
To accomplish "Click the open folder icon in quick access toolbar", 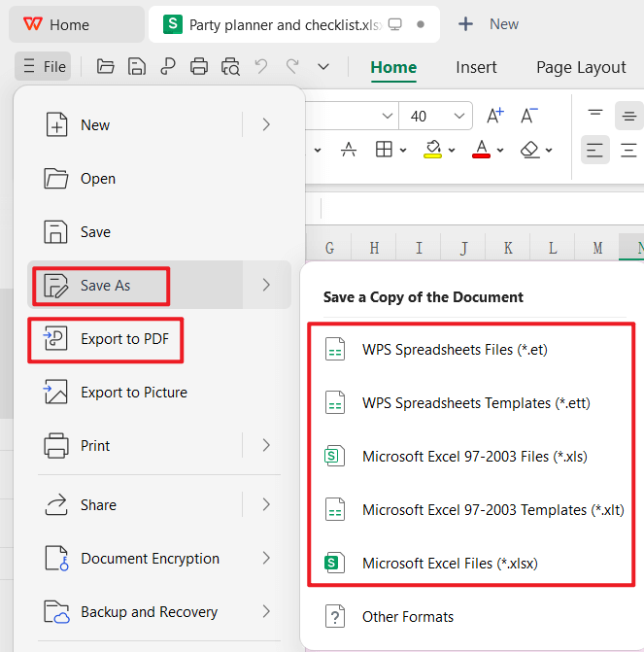I will tap(106, 67).
